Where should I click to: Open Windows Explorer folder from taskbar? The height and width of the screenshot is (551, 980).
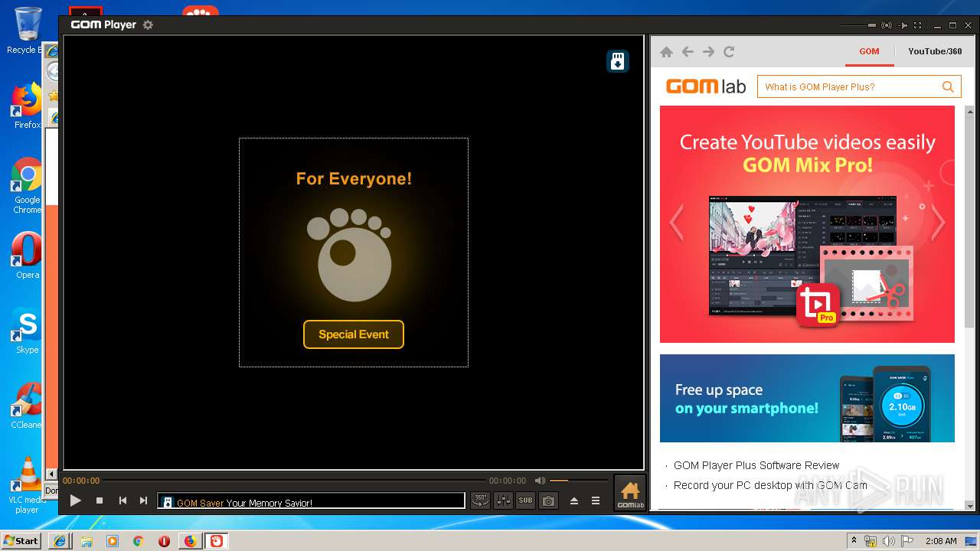(x=87, y=541)
